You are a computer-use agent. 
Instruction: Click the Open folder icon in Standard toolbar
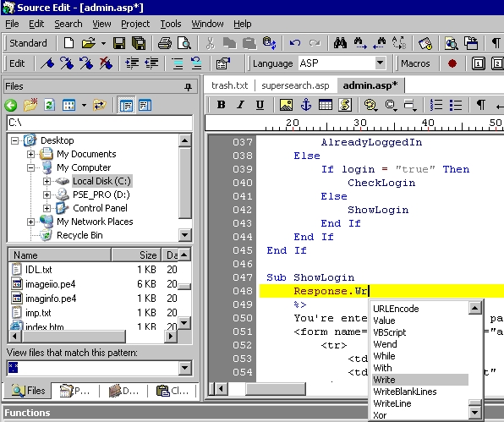pos(89,43)
